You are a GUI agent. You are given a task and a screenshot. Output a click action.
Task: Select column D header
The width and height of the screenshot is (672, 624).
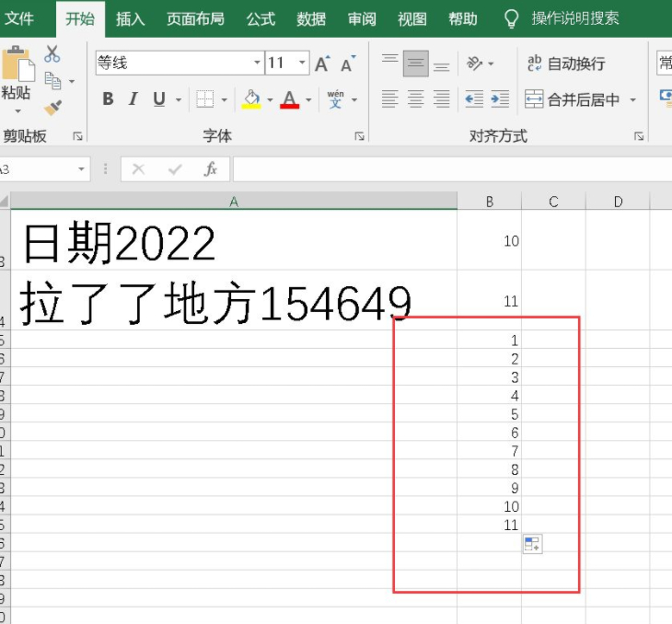tap(618, 201)
